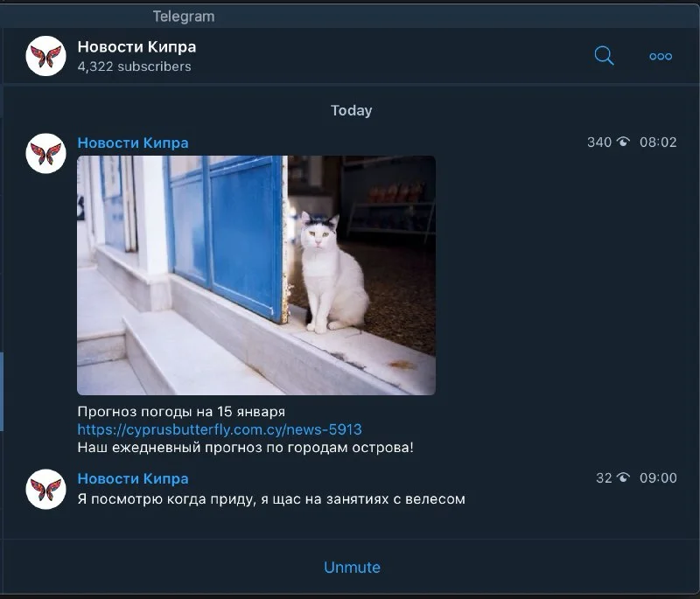Click the 09:00 timestamp
Viewport: 700px width, 599px height.
658,477
